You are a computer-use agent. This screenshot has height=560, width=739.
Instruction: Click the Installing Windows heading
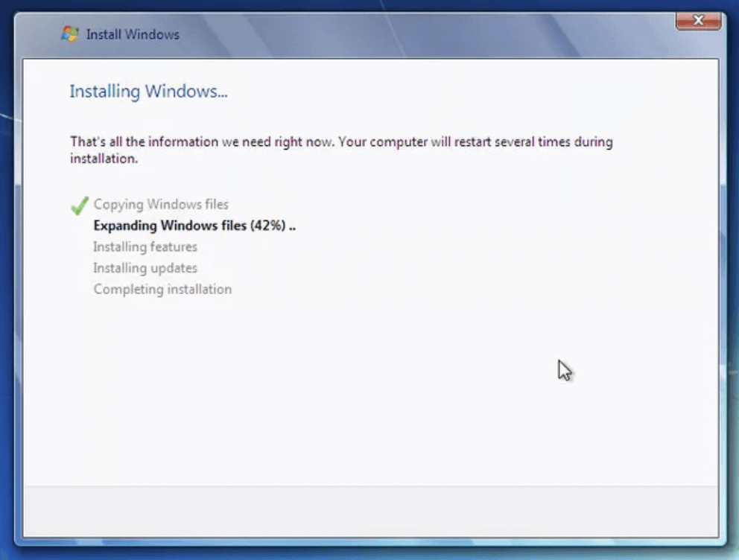(148, 91)
